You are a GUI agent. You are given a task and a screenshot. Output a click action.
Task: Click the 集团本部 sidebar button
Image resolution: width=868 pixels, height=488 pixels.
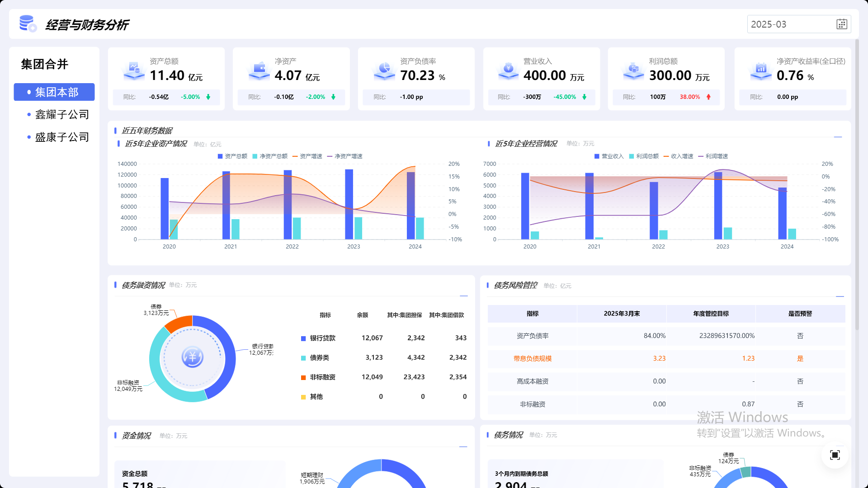tap(54, 92)
